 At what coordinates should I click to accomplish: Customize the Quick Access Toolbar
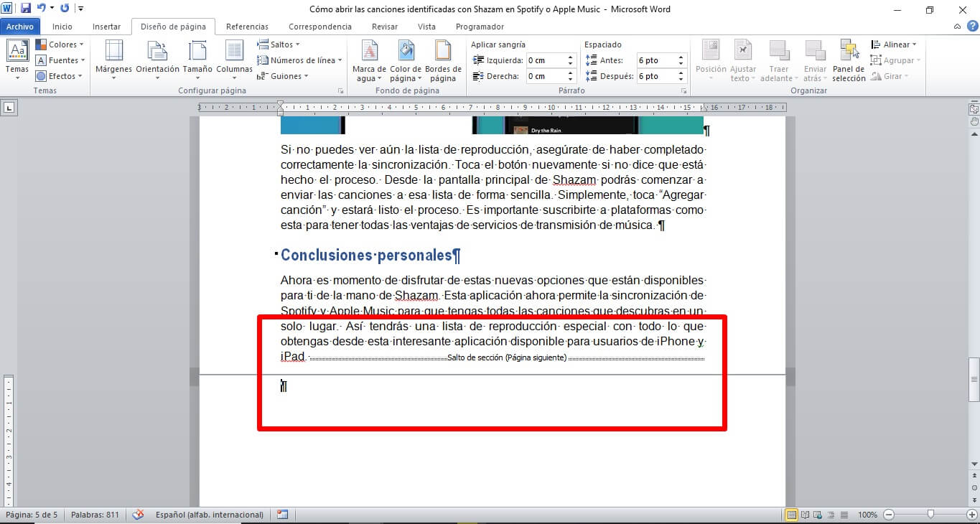coord(80,9)
